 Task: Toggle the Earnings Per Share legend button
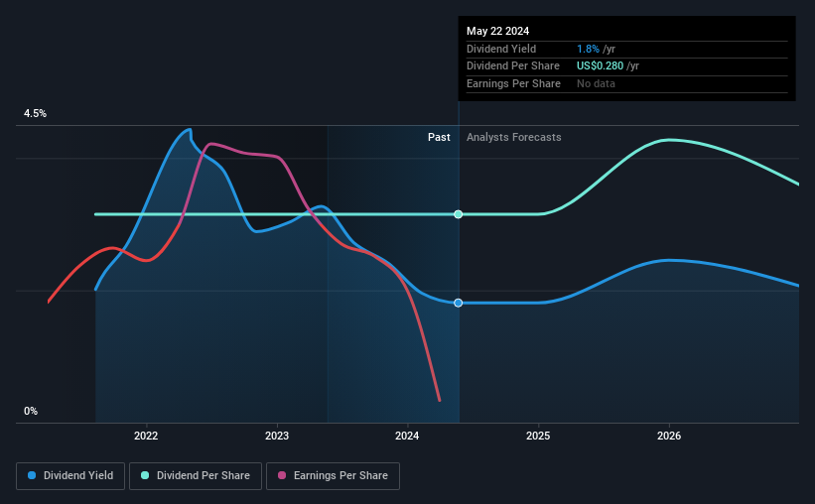tap(333, 476)
